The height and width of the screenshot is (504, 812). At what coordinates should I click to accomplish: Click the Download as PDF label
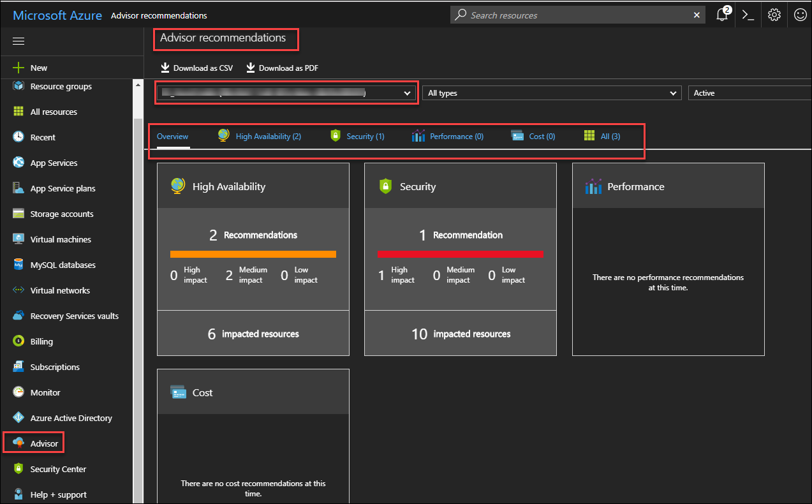(x=289, y=68)
